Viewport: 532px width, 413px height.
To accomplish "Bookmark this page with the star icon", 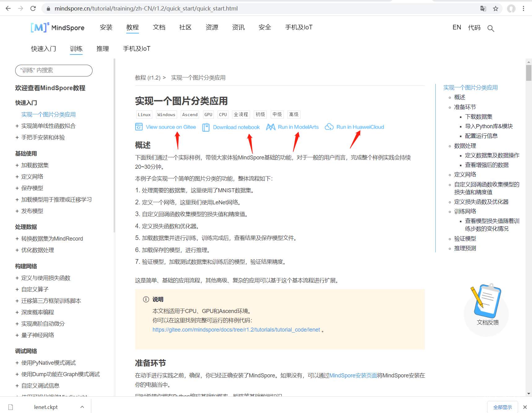I will coord(496,9).
